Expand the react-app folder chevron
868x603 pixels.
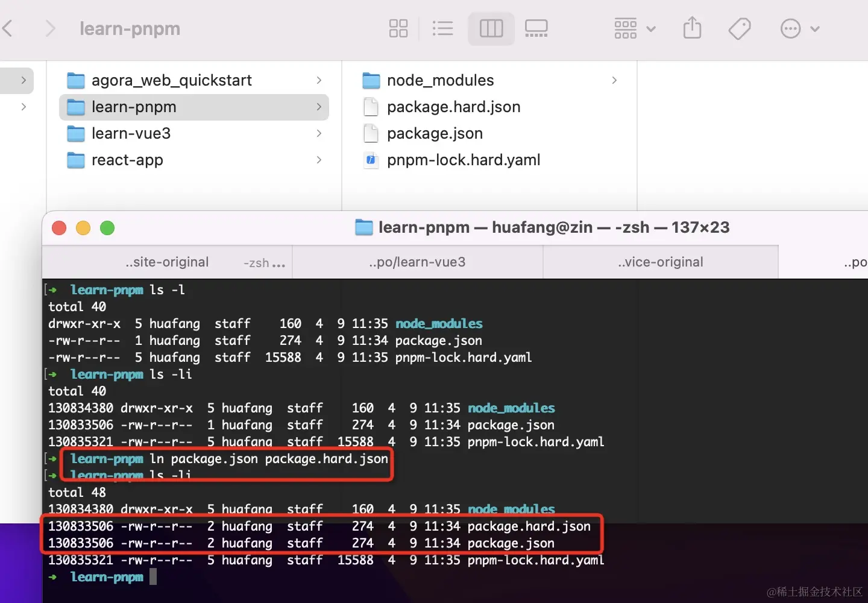(319, 160)
